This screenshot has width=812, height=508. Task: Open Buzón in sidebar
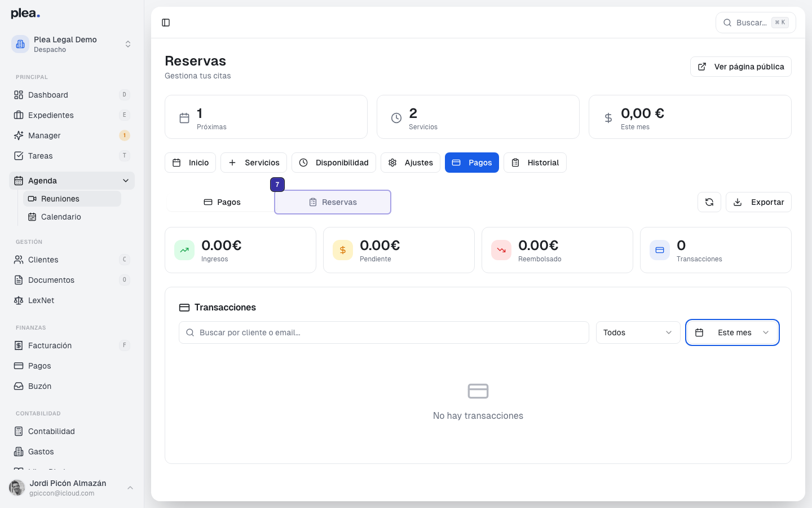coord(72,386)
